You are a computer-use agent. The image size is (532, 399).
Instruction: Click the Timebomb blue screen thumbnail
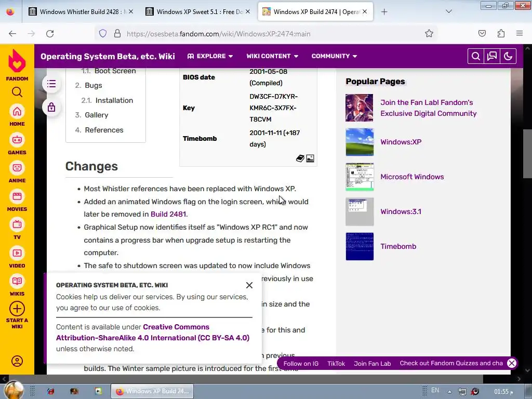tap(360, 246)
